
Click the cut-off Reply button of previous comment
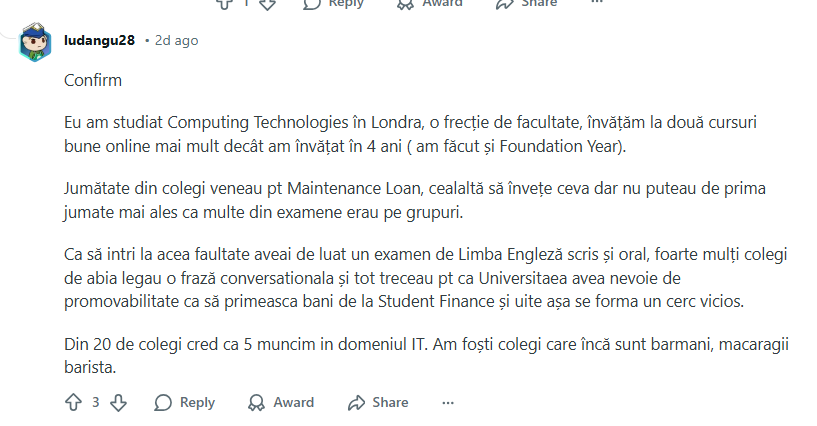click(x=333, y=4)
